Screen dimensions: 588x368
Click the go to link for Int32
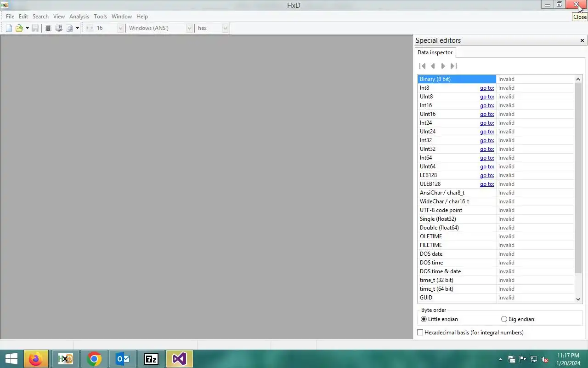click(x=487, y=140)
